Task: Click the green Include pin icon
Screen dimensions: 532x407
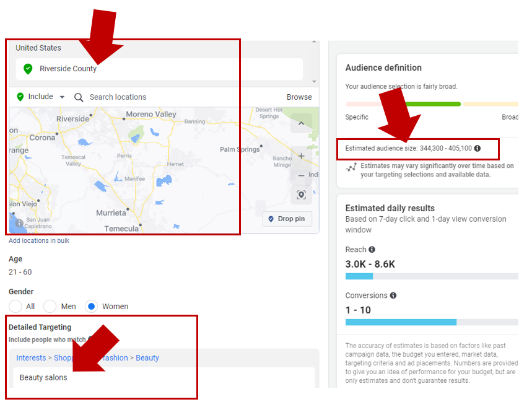Action: click(20, 97)
